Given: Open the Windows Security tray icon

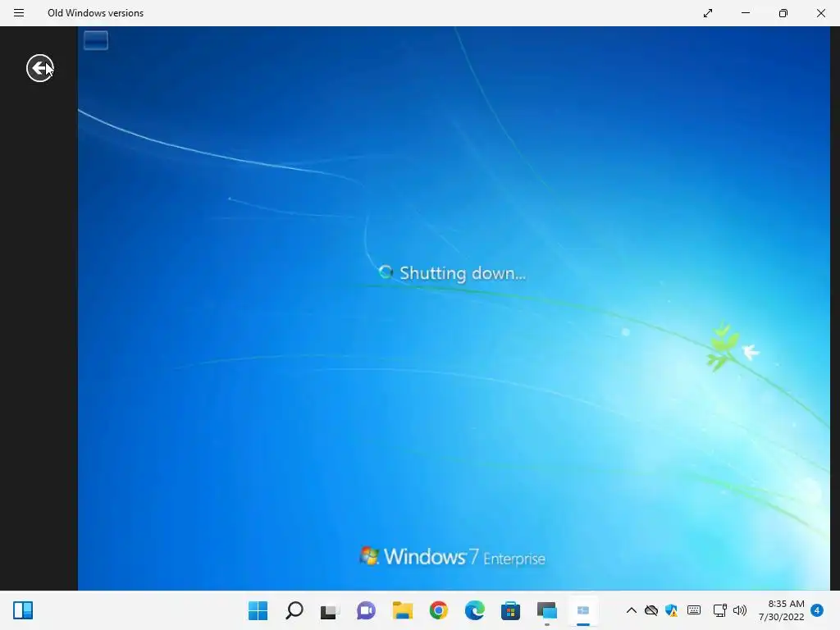Looking at the screenshot, I should pyautogui.click(x=671, y=610).
